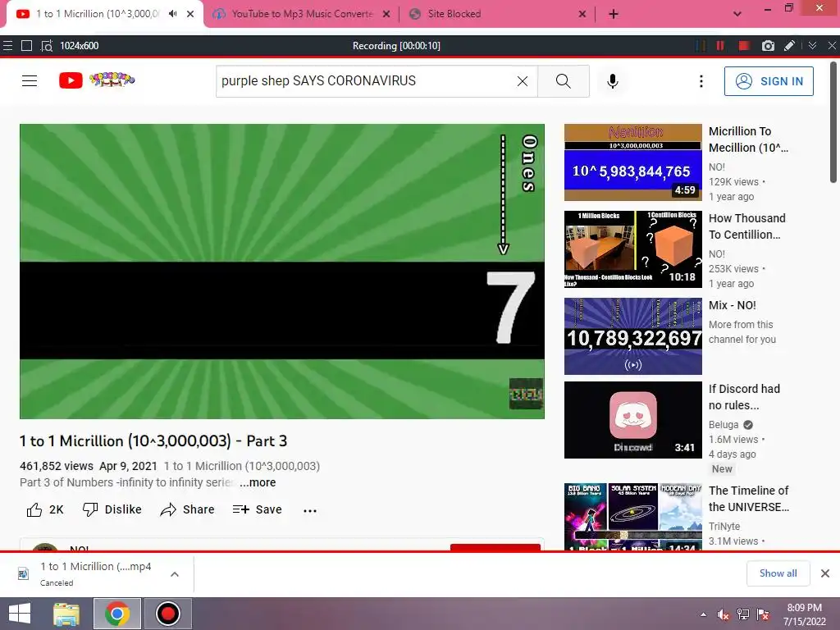Image resolution: width=840 pixels, height=630 pixels.
Task: Click Show all downloads
Action: [778, 573]
